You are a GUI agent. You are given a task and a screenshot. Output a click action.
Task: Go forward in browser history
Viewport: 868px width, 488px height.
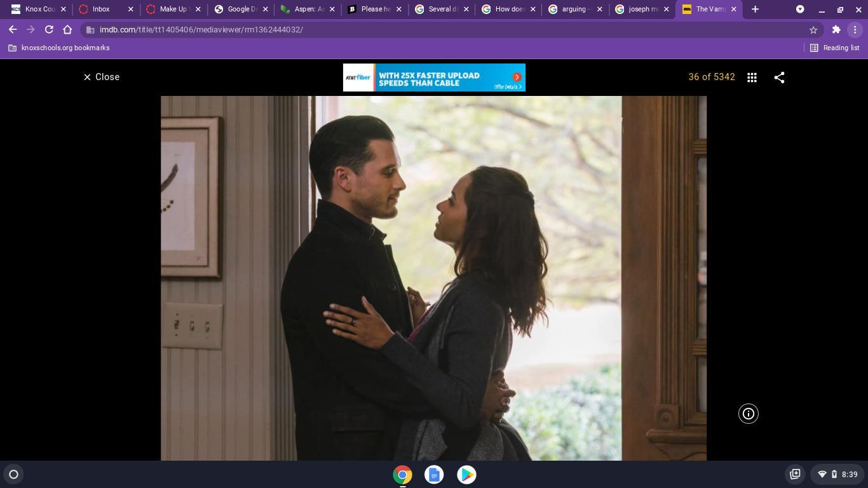click(x=31, y=29)
